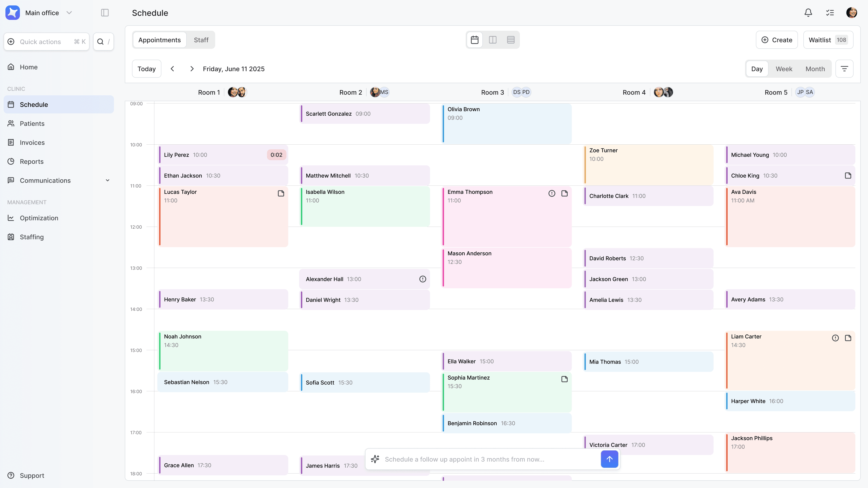Select the Week view toggle
Screen dimensions: 868x488
tap(784, 69)
